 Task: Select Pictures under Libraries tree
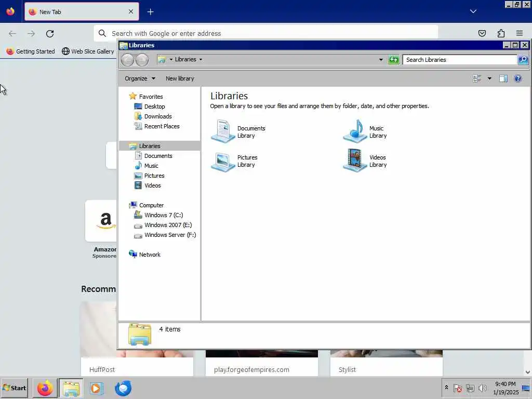pos(154,176)
